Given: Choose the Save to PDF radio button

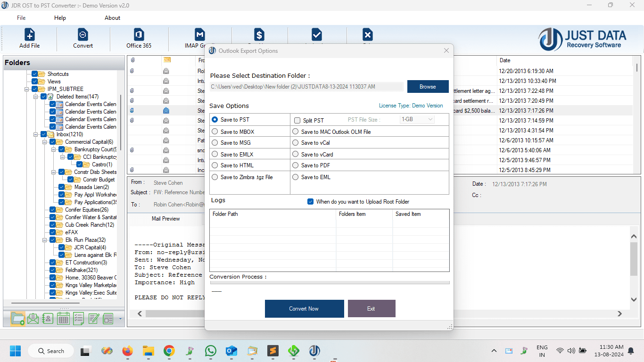Looking at the screenshot, I should (296, 165).
